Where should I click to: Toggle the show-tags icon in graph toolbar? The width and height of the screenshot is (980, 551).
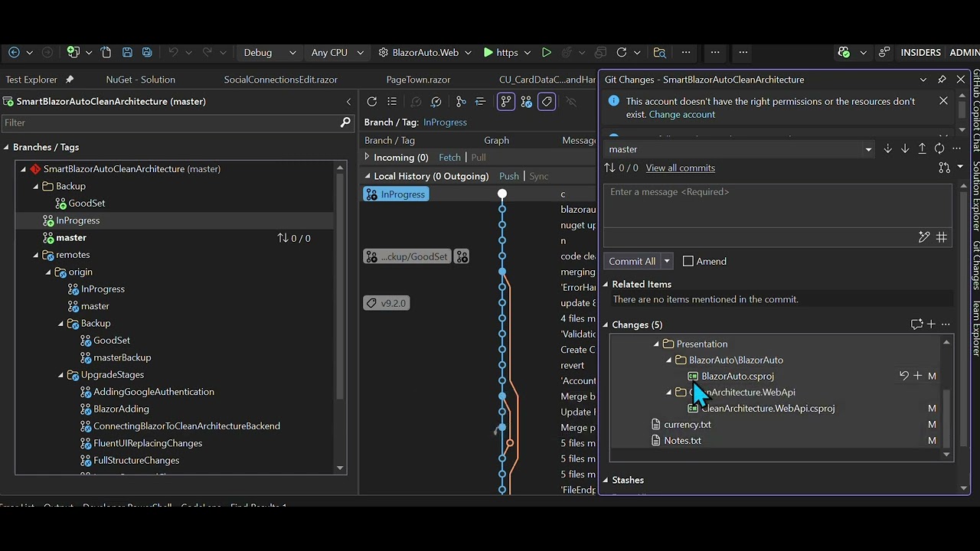(547, 102)
